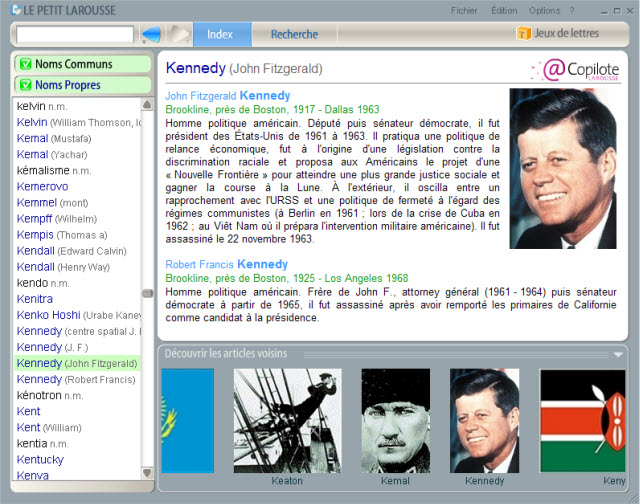Open the Édition menu
The width and height of the screenshot is (640, 504).
click(x=504, y=10)
